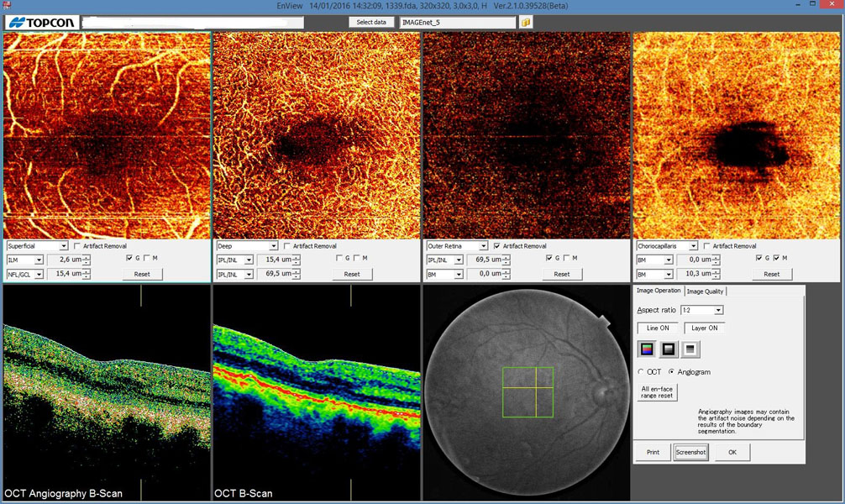The width and height of the screenshot is (845, 504).
Task: Switch to the Image Operation tab
Action: 659,291
